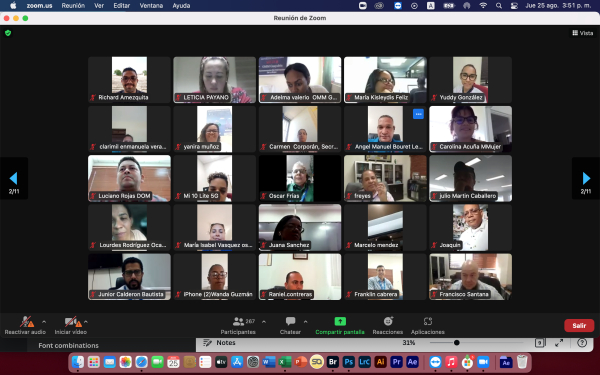
Task: Switch layout with the Vista button
Action: [x=582, y=33]
